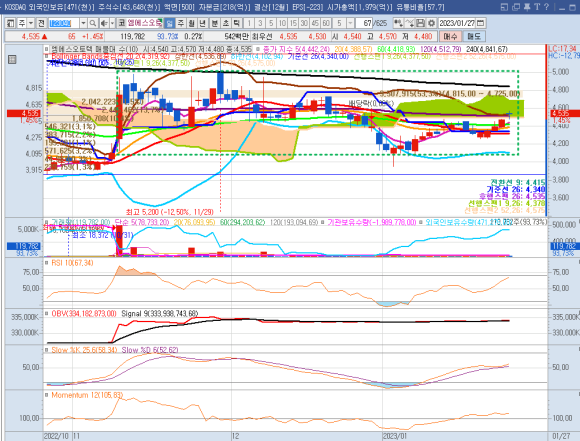Click the small square before the 엠에스오토텍 chart label
The height and width of the screenshot is (441, 580).
46,49
